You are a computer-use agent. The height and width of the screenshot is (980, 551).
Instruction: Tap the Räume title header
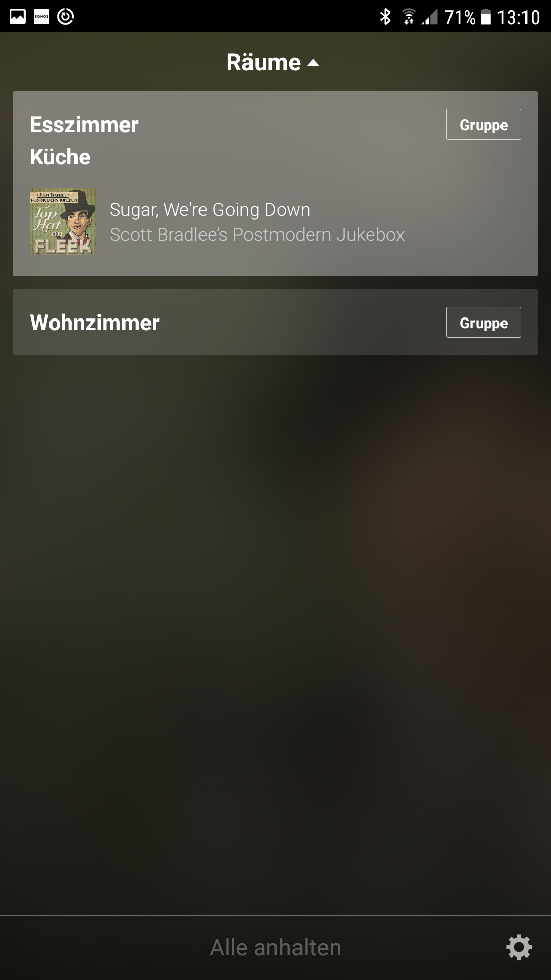point(263,62)
